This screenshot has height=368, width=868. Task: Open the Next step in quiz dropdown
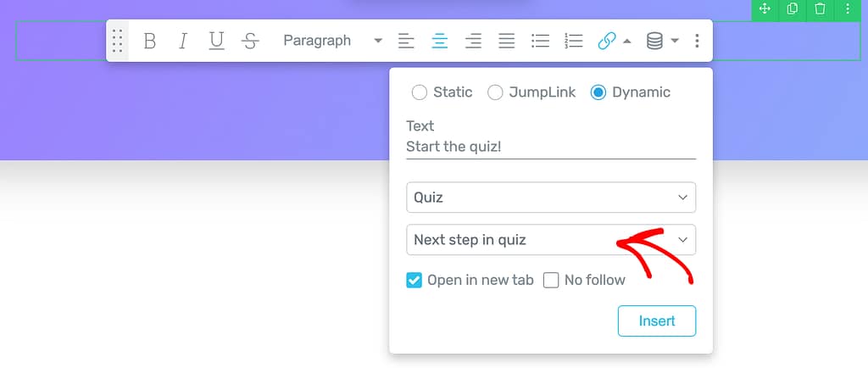coord(551,240)
